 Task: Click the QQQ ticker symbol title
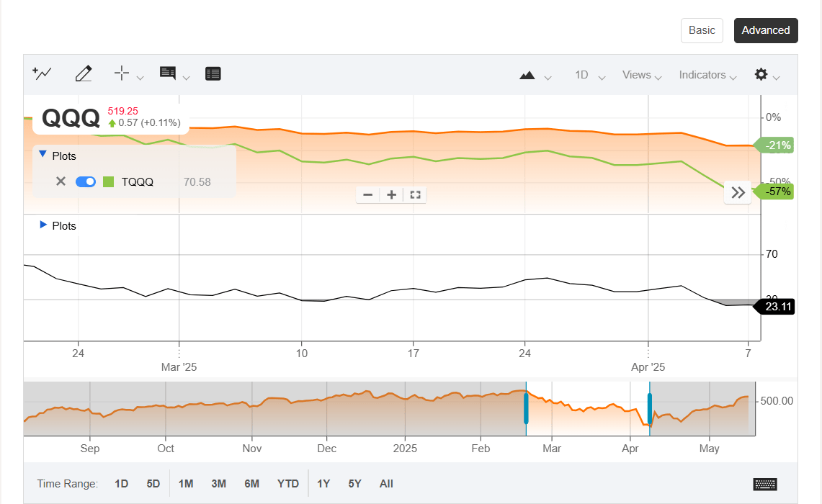point(71,118)
